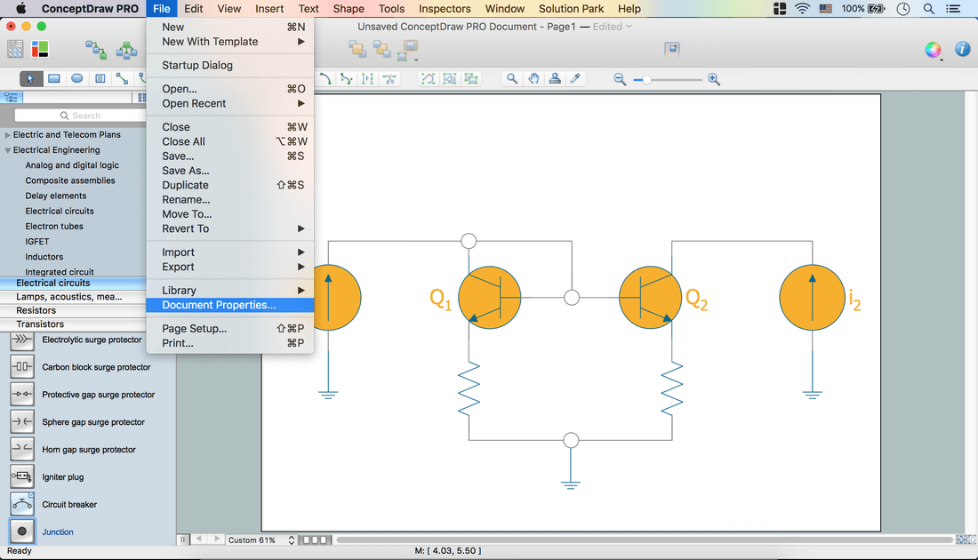Click the library Search field
This screenshot has height=560, width=978.
tap(80, 116)
